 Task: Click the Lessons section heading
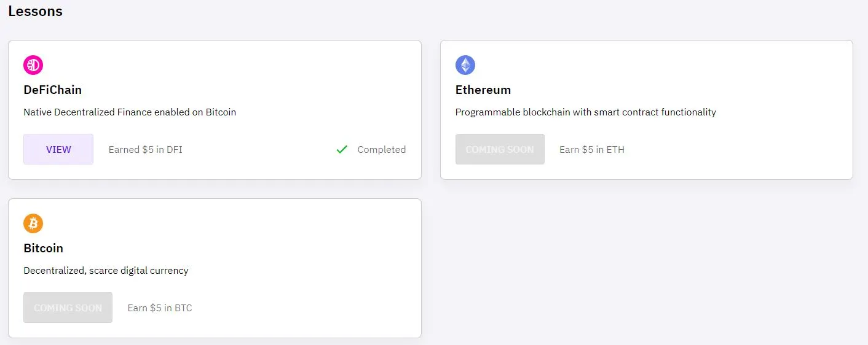tap(35, 11)
